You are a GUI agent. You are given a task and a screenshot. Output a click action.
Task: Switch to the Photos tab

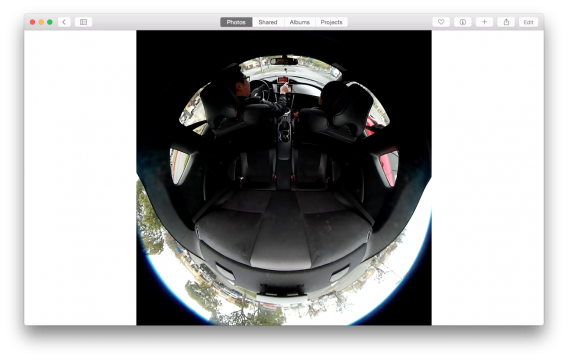point(236,22)
